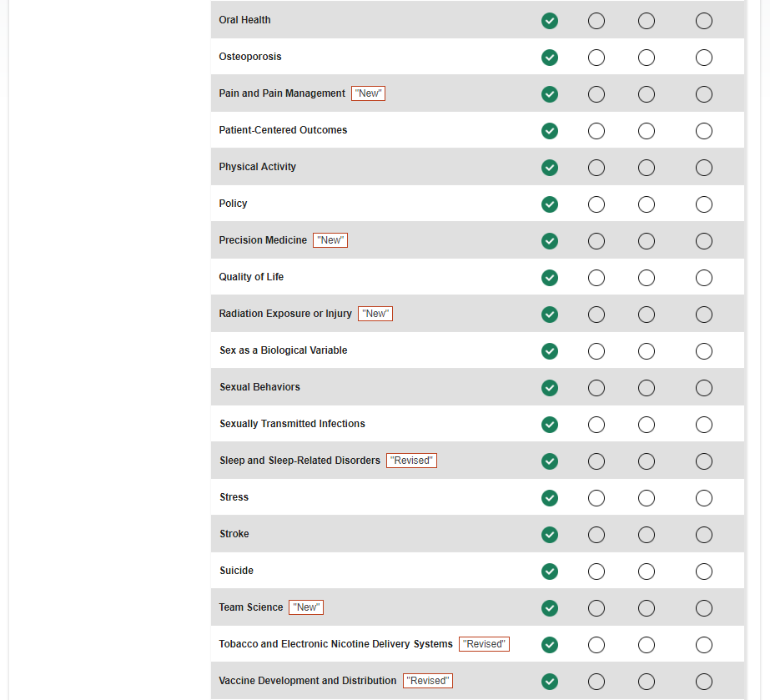Click the "Revised" badge next to Sleep and Sleep-Related Disorders
Screen dimensions: 770x700
411,461
